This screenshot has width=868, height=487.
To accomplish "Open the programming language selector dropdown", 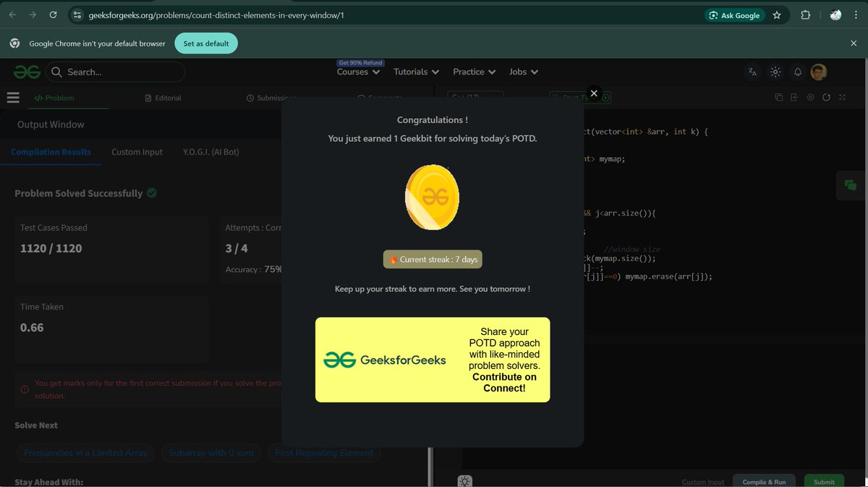I will [x=475, y=97].
